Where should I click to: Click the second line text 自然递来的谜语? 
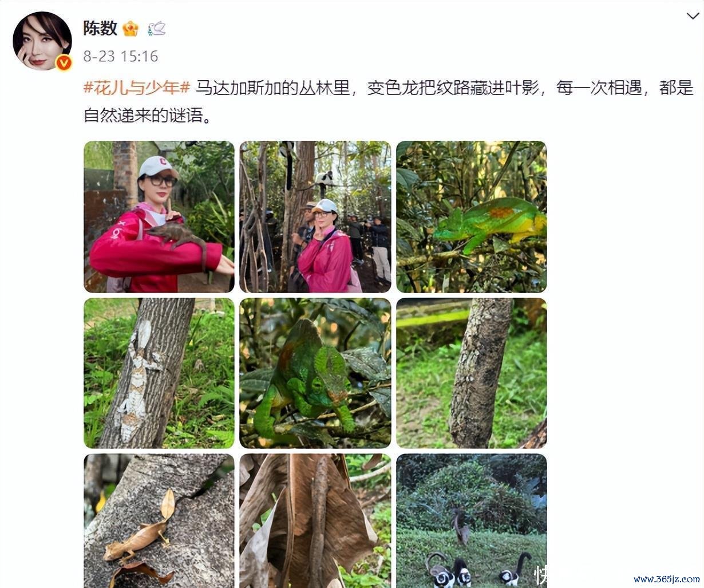[x=148, y=116]
